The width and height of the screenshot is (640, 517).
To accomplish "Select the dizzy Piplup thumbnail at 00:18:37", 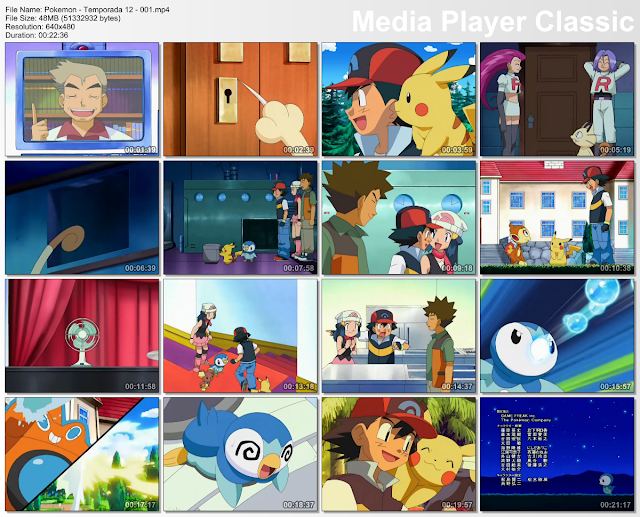I will 240,454.
